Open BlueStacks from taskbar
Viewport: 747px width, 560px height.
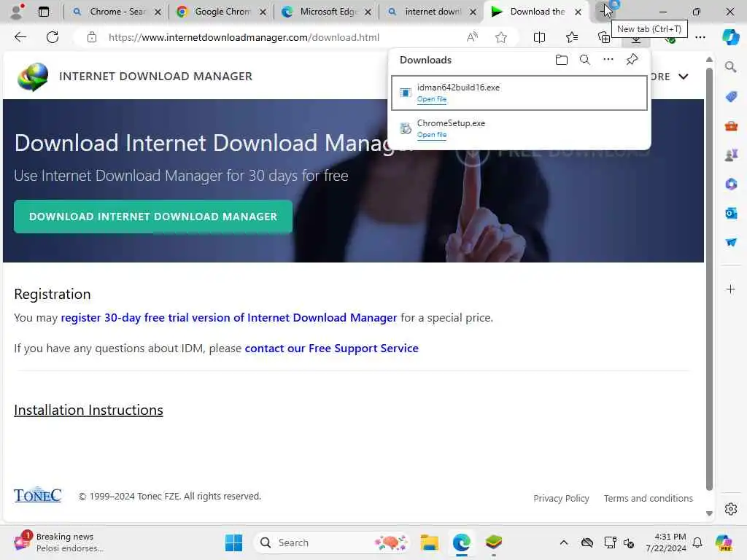coord(494,542)
